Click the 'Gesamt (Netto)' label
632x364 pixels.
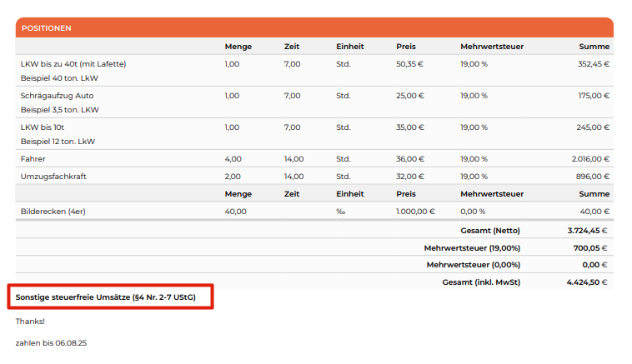490,231
